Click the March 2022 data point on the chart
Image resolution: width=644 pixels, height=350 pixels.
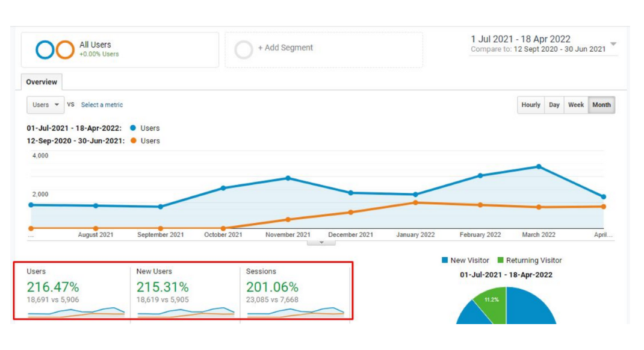click(x=537, y=165)
